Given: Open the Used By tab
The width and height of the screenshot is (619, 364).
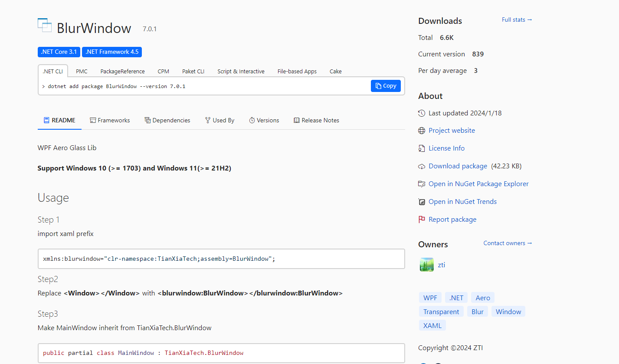Looking at the screenshot, I should (x=219, y=120).
